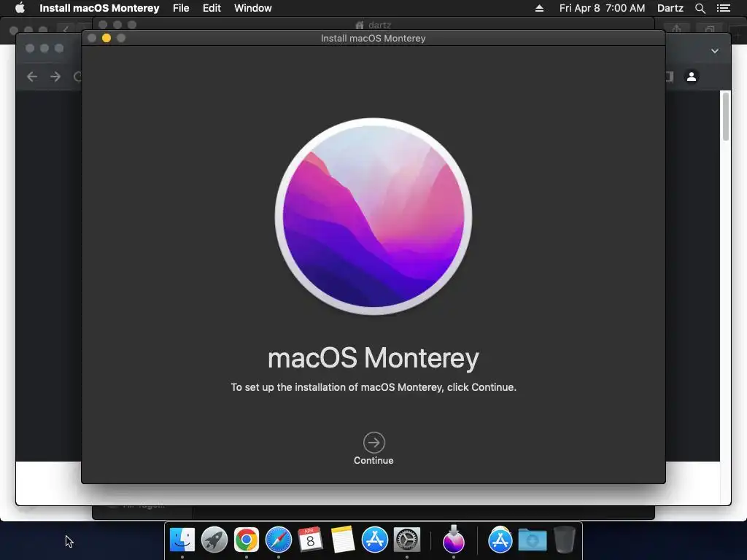The image size is (747, 560).
Task: Open Google Chrome from the Dock
Action: tap(247, 540)
